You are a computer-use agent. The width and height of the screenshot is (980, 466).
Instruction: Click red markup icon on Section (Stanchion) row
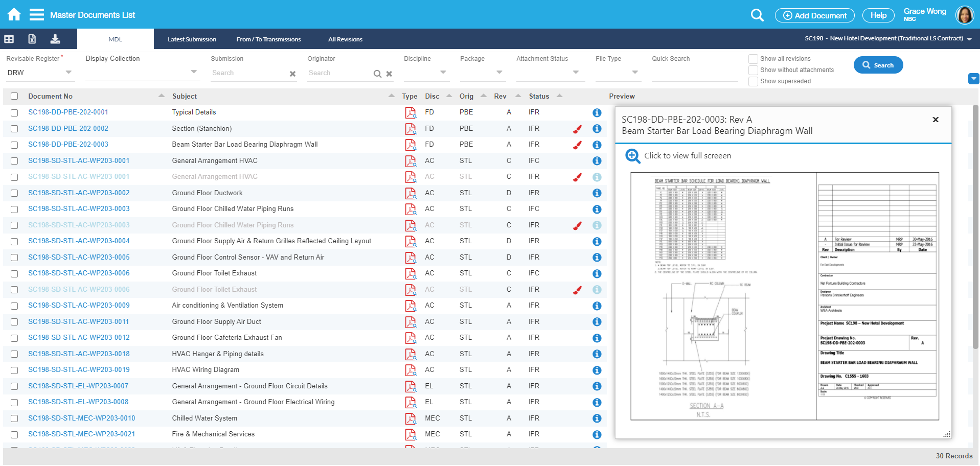coord(577,129)
